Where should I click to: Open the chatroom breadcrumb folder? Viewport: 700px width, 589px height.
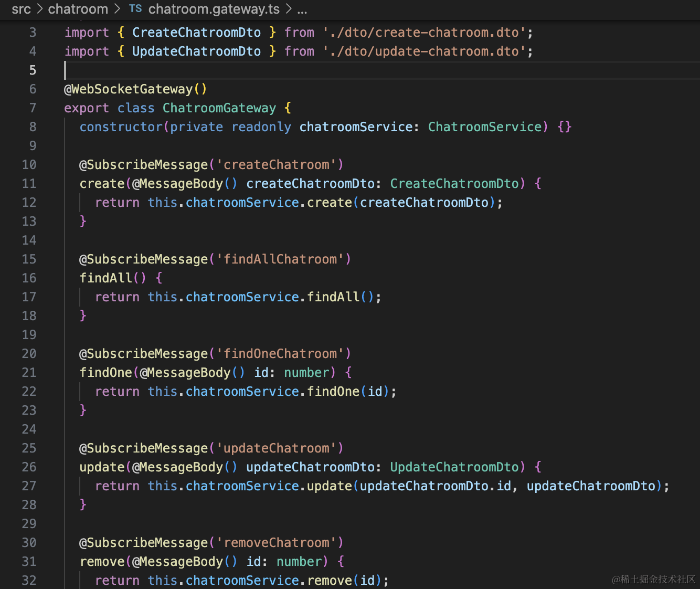pyautogui.click(x=78, y=9)
